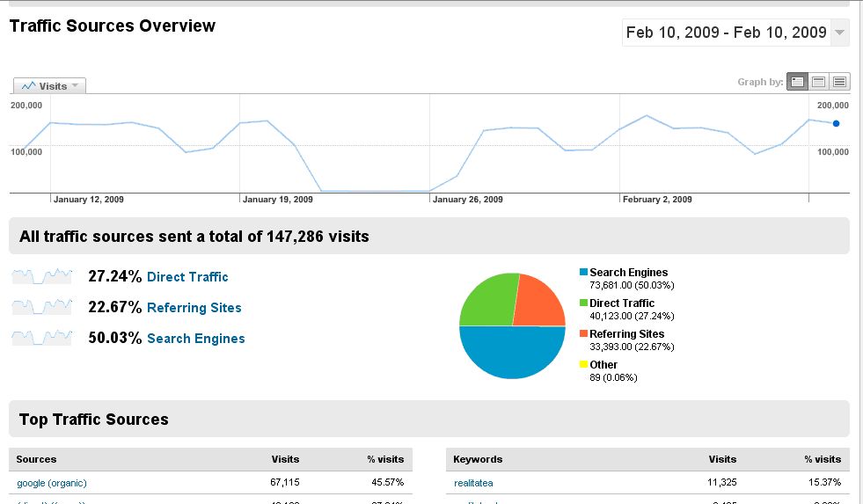Open the Search Engines report link
The image size is (863, 504).
pos(195,339)
